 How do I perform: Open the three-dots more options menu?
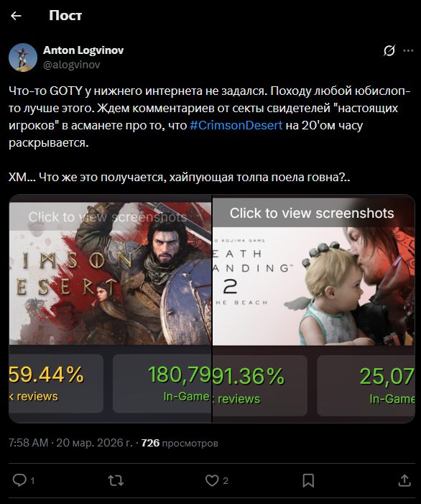coord(408,50)
